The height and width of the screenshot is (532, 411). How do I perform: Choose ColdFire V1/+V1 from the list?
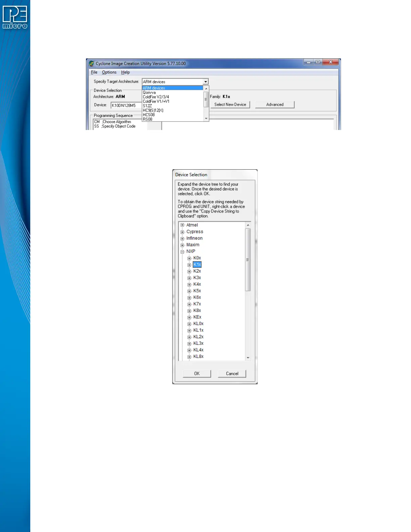coord(173,101)
